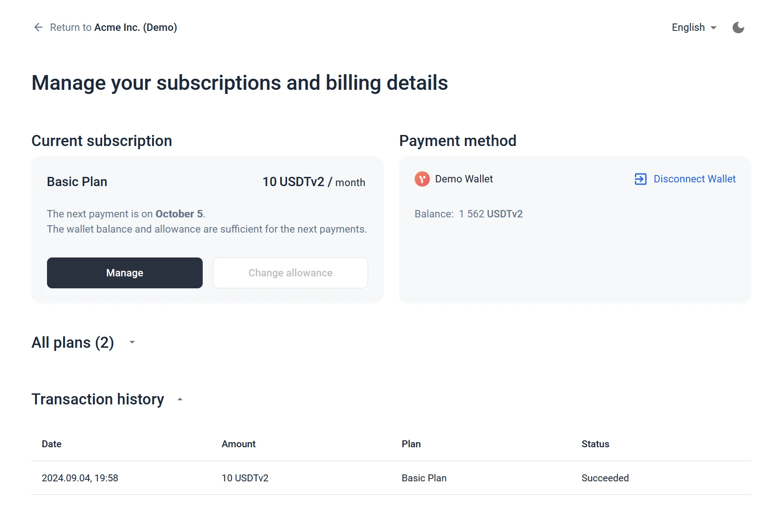Click the Demo Wallet name label
Image resolution: width=774 pixels, height=532 pixels.
464,179
